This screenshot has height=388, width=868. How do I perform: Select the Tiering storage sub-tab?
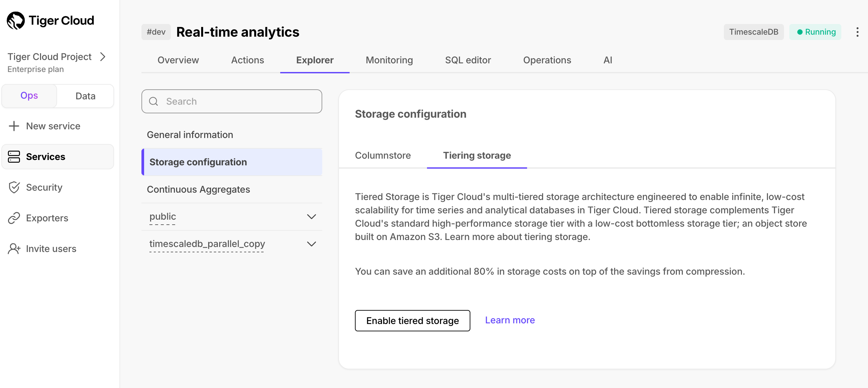click(x=477, y=155)
